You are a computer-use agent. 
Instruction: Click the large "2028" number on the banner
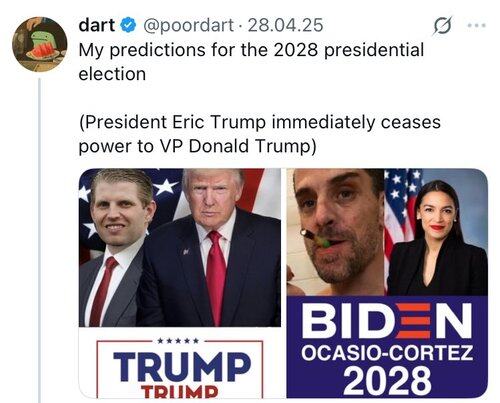[x=388, y=380]
